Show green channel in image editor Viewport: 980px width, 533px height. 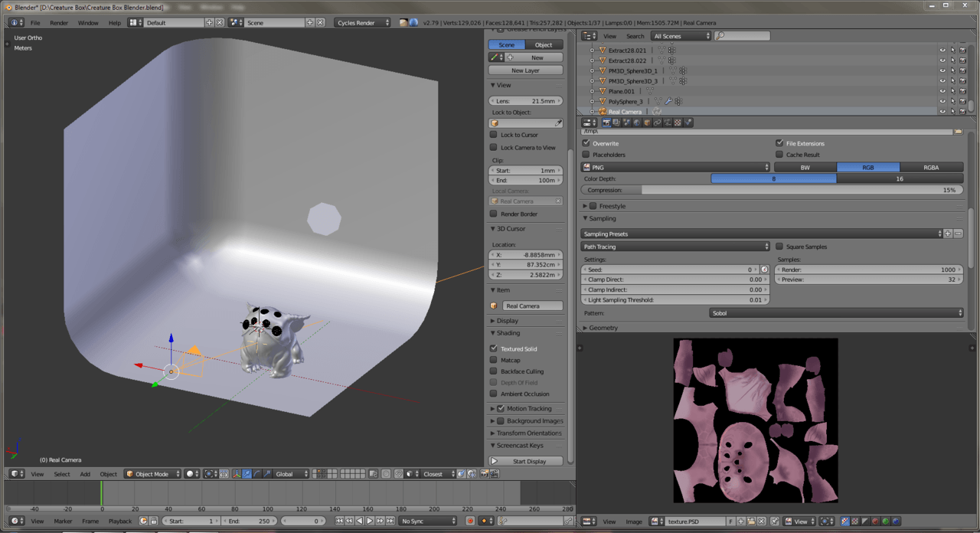coord(885,522)
